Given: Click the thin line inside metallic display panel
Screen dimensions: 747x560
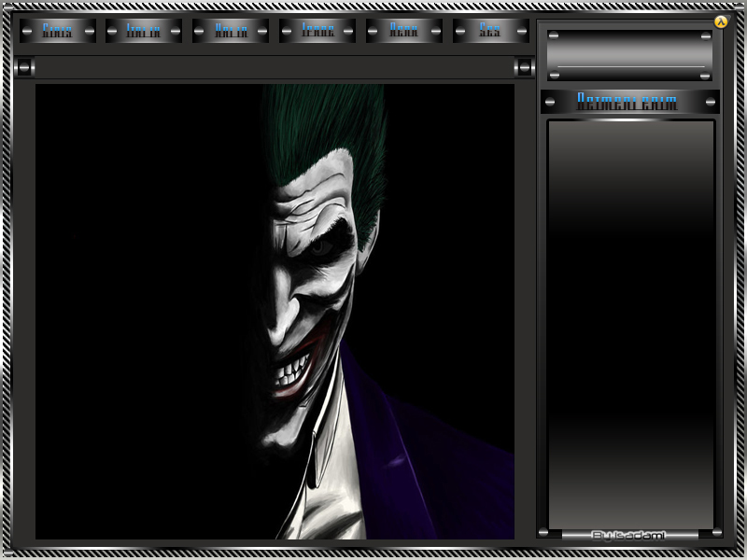Looking at the screenshot, I should click(629, 67).
